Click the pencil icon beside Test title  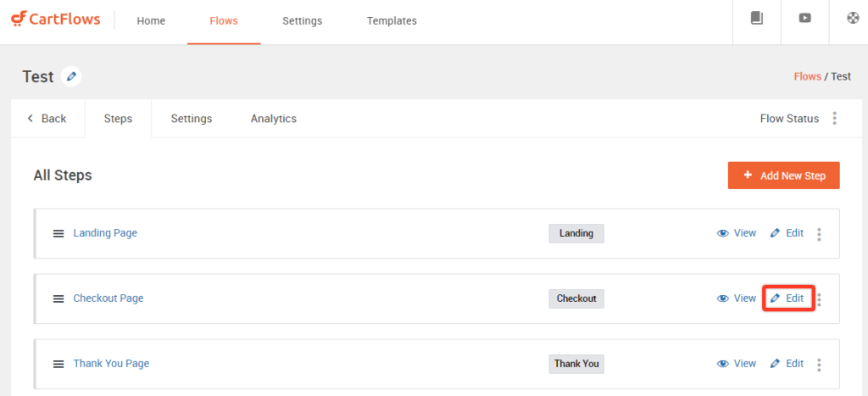click(72, 77)
